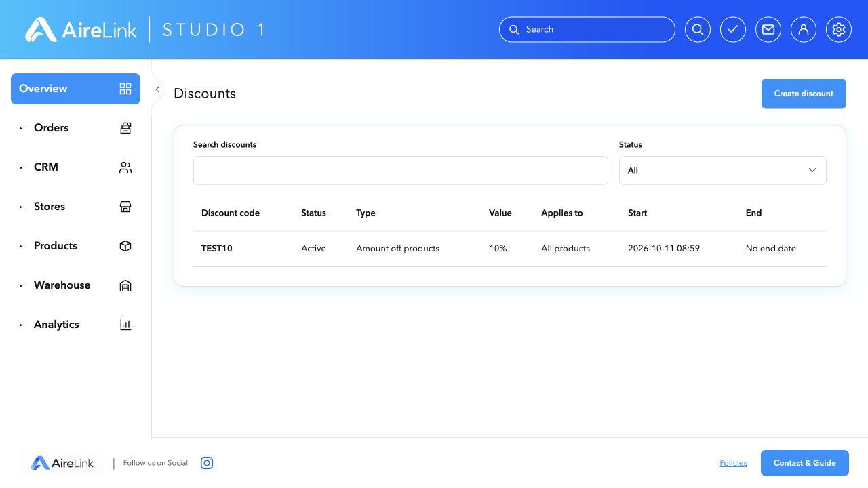Click the Search discounts input field

(401, 170)
